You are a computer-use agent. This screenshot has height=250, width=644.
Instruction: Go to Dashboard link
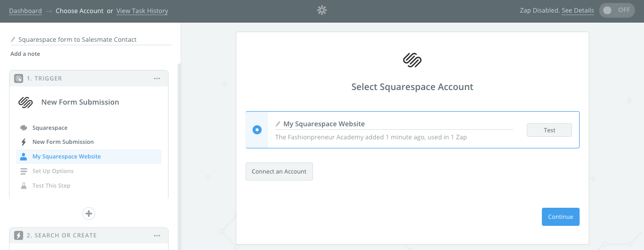click(x=25, y=11)
